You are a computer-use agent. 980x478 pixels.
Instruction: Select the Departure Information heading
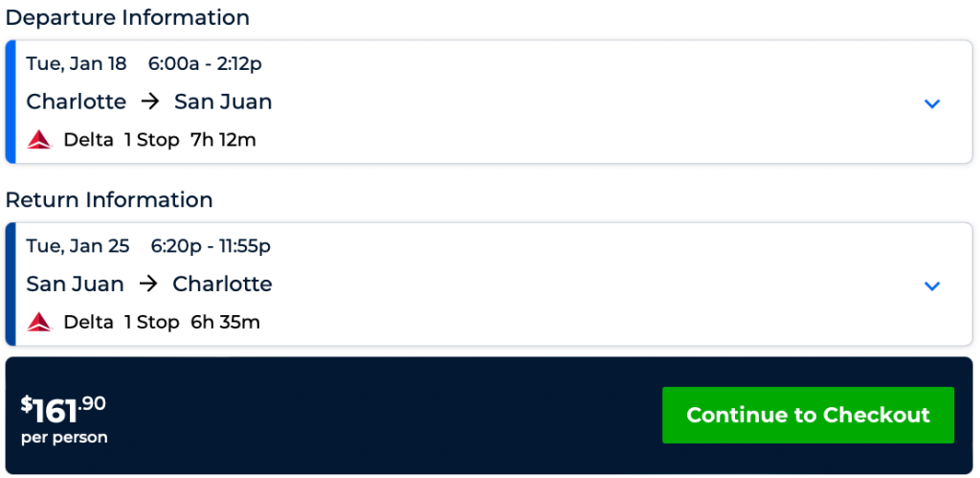point(127,17)
